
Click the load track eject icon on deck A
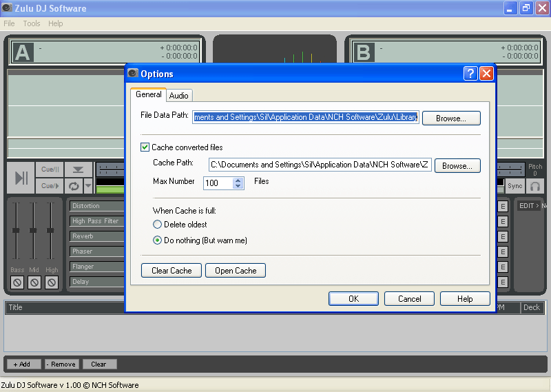pyautogui.click(x=78, y=169)
